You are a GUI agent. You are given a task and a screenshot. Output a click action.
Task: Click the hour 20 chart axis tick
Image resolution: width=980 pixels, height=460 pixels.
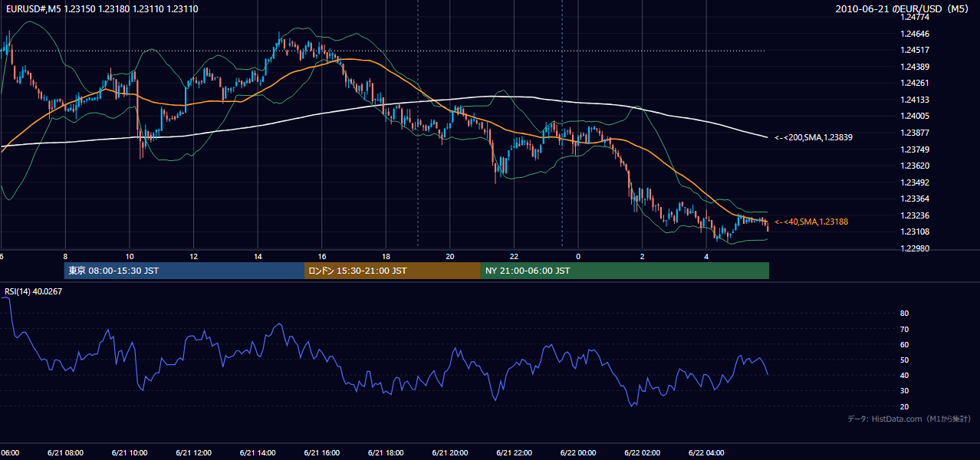[x=450, y=257]
